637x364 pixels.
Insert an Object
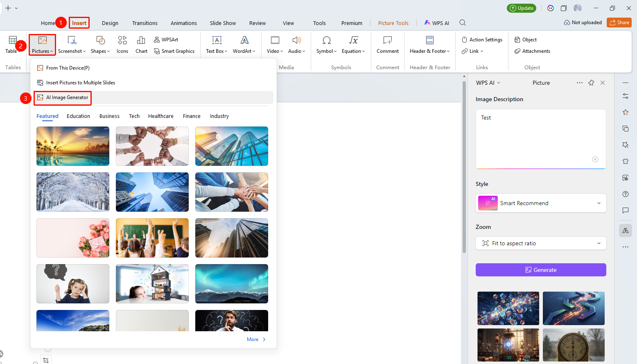coord(526,40)
